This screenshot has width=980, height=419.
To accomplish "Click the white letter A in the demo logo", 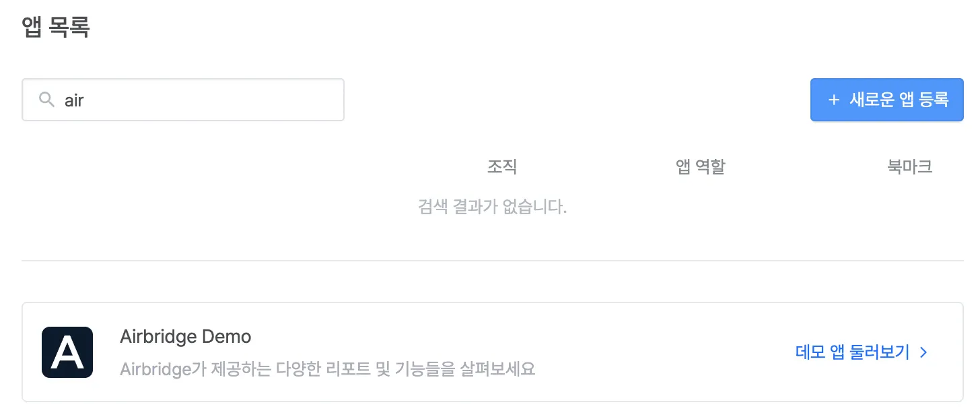I will pos(67,354).
